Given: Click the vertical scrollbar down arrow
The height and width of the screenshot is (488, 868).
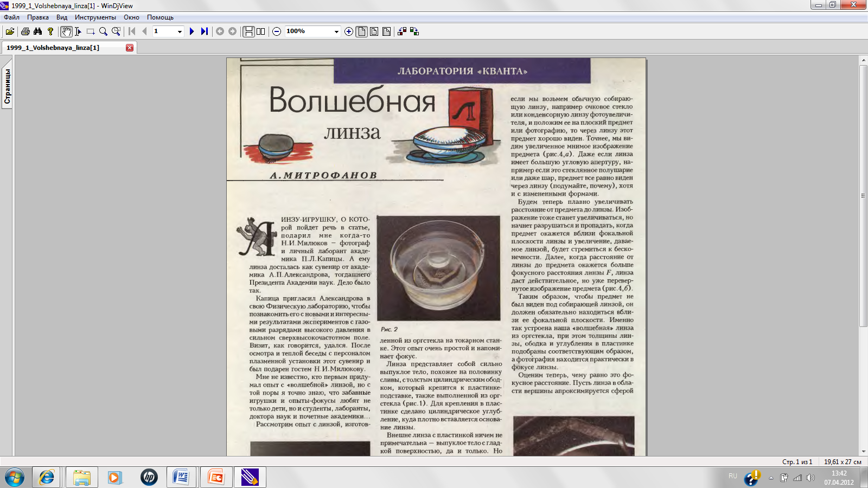Looking at the screenshot, I should click(x=863, y=451).
